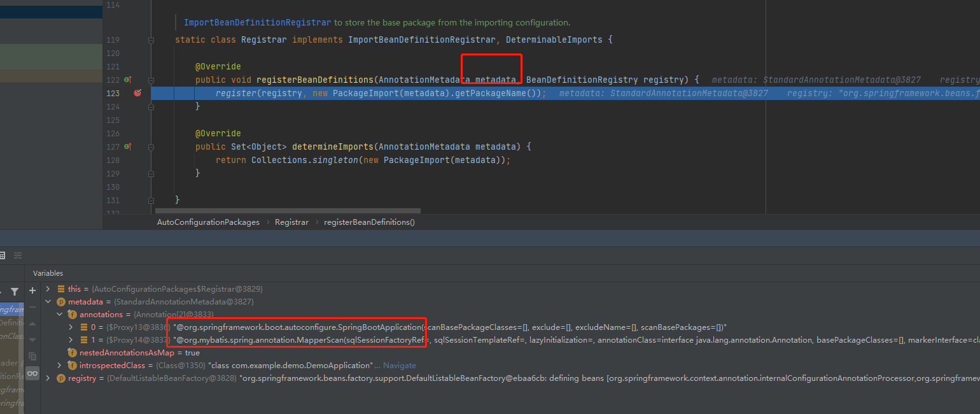This screenshot has width=980, height=414.
Task: Click the glasses Show Watches icon
Action: (x=32, y=373)
